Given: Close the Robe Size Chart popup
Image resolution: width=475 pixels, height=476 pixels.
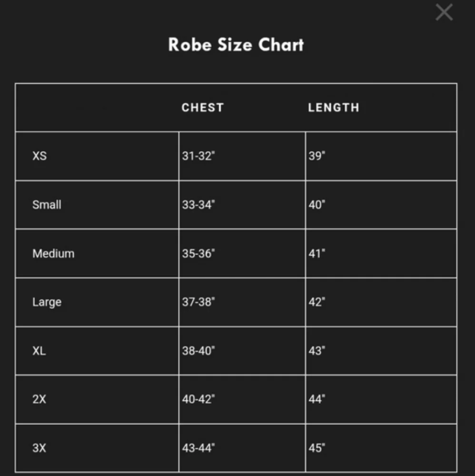Looking at the screenshot, I should click(444, 12).
